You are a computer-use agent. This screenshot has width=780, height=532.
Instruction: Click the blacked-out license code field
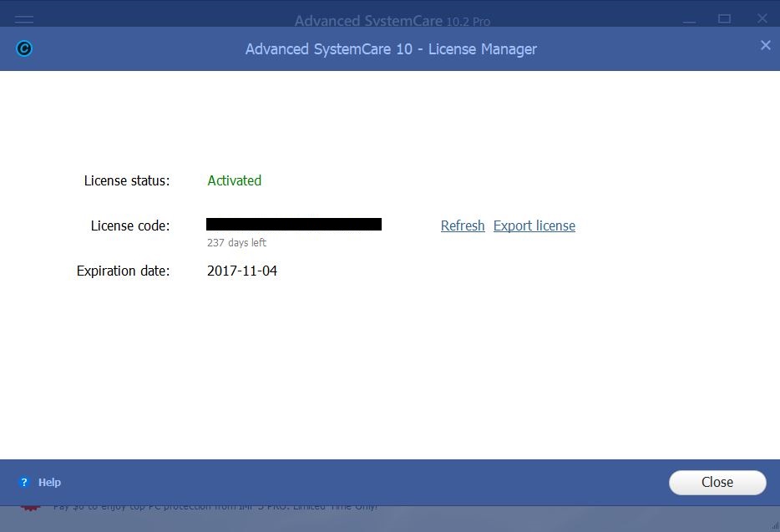point(294,224)
